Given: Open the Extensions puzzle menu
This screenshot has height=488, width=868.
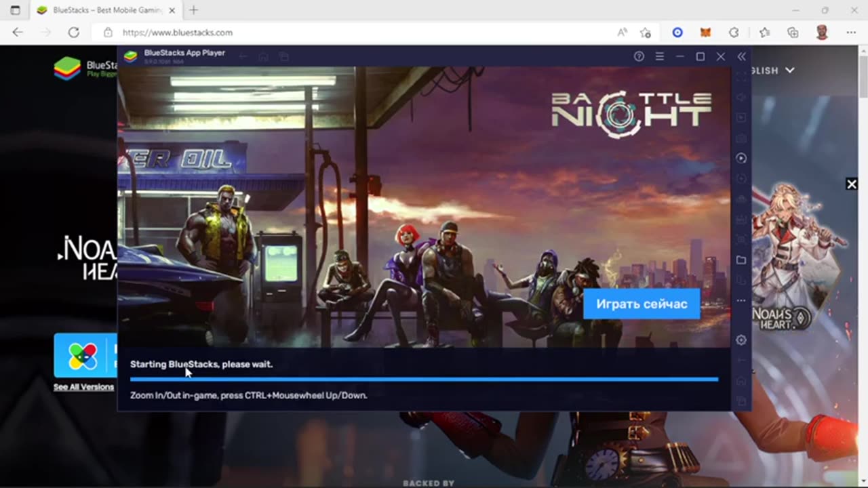Looking at the screenshot, I should pyautogui.click(x=734, y=32).
